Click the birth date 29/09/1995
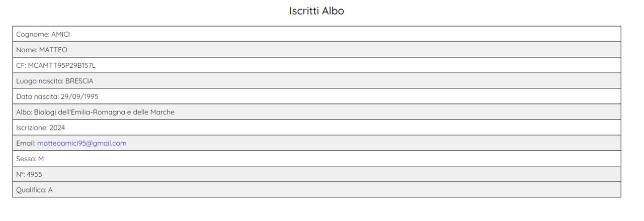The image size is (644, 221). pyautogui.click(x=79, y=96)
